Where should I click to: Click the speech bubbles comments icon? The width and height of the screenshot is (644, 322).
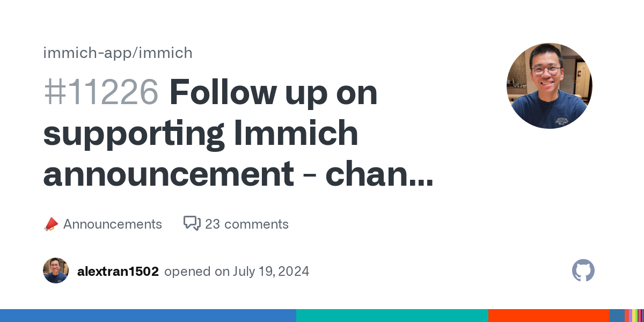click(192, 223)
